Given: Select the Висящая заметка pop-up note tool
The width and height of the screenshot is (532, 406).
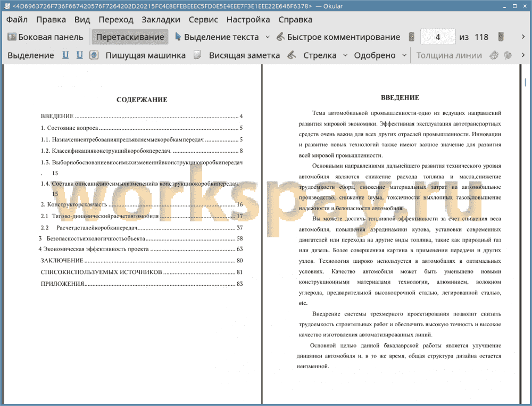Looking at the screenshot, I should [x=244, y=55].
